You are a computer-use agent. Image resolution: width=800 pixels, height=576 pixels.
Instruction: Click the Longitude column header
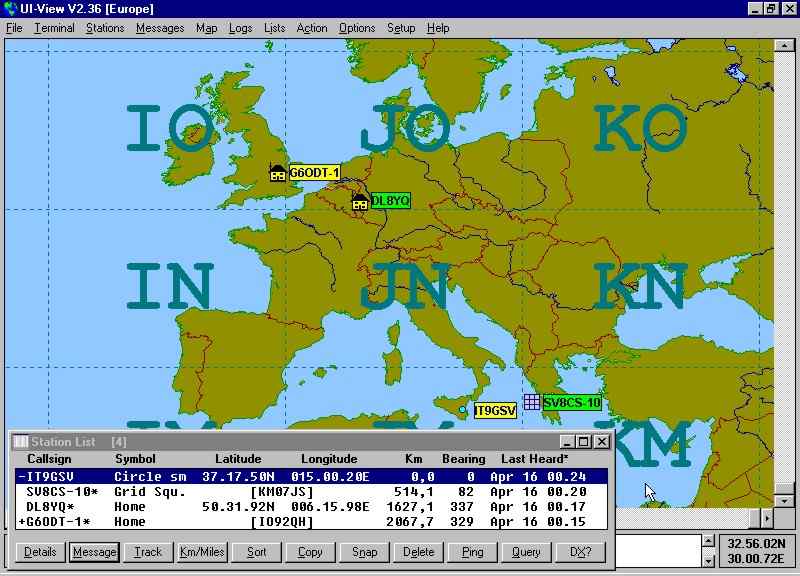pyautogui.click(x=329, y=459)
